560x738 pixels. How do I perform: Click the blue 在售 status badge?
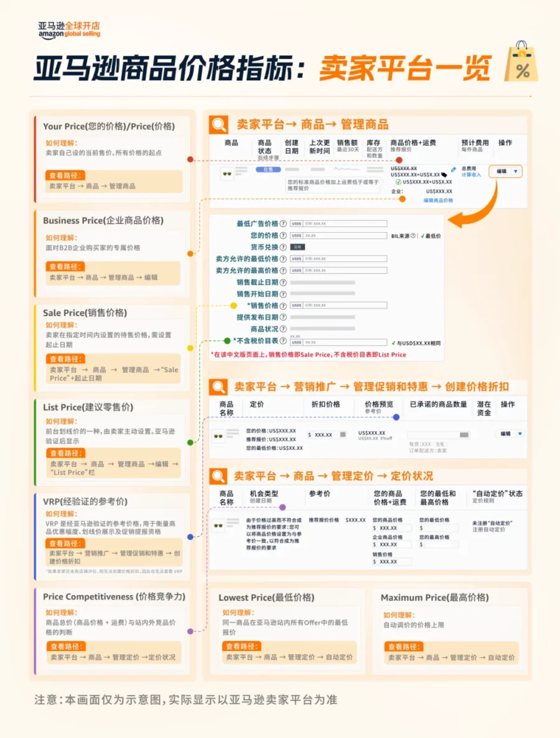click(x=268, y=169)
